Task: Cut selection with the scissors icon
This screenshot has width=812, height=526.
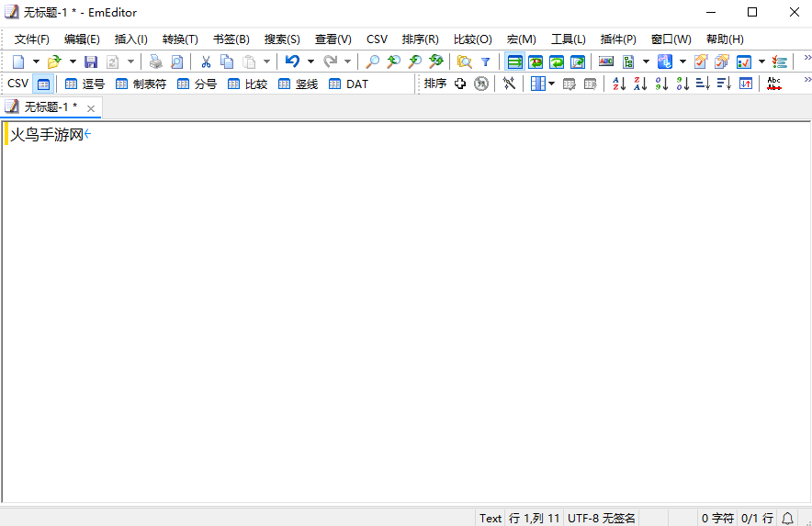Action: (206, 62)
